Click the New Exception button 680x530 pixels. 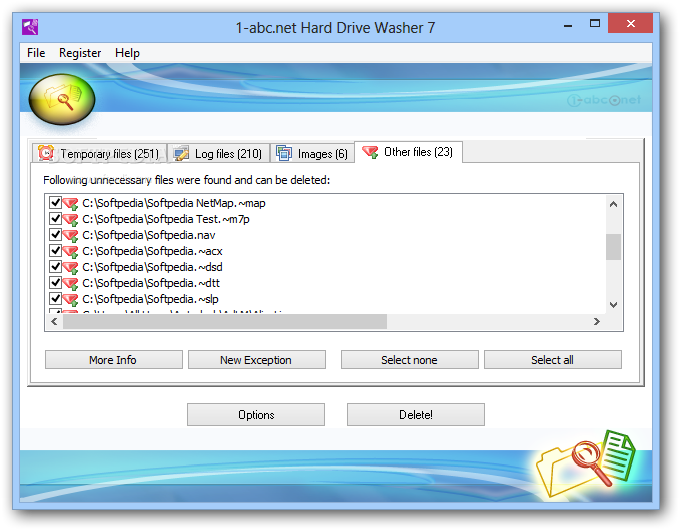click(257, 360)
